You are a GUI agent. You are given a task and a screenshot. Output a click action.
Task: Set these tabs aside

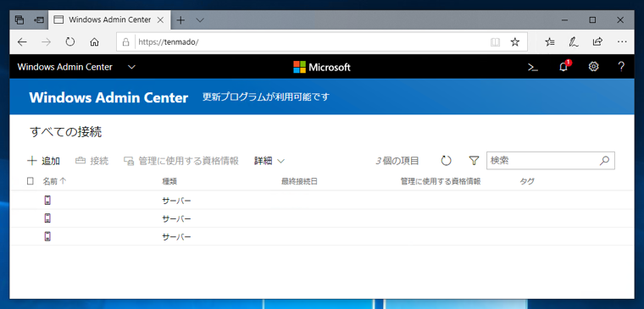point(39,19)
